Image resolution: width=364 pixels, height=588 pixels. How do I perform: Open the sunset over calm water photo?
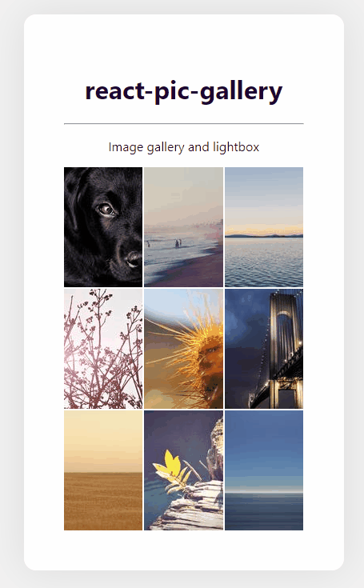click(x=264, y=227)
